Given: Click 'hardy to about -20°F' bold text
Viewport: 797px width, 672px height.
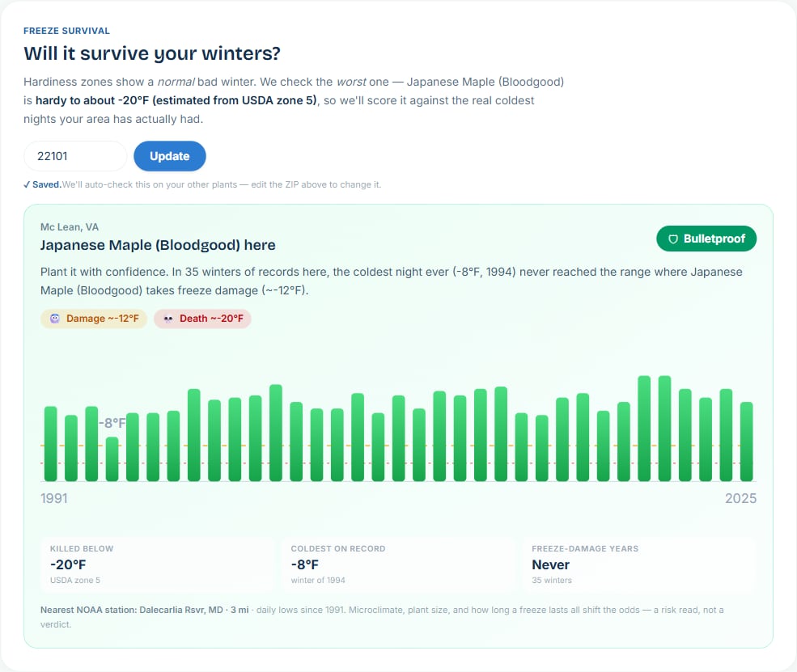Looking at the screenshot, I should (92, 100).
